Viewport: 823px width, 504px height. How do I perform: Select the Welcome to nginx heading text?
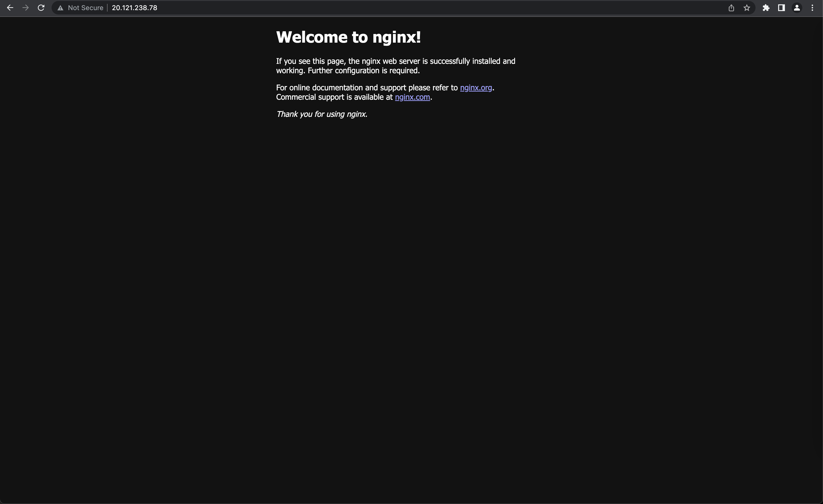(x=348, y=37)
